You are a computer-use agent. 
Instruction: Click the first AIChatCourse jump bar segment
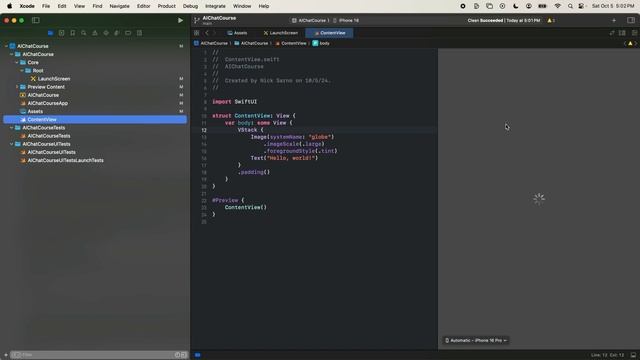click(211, 43)
